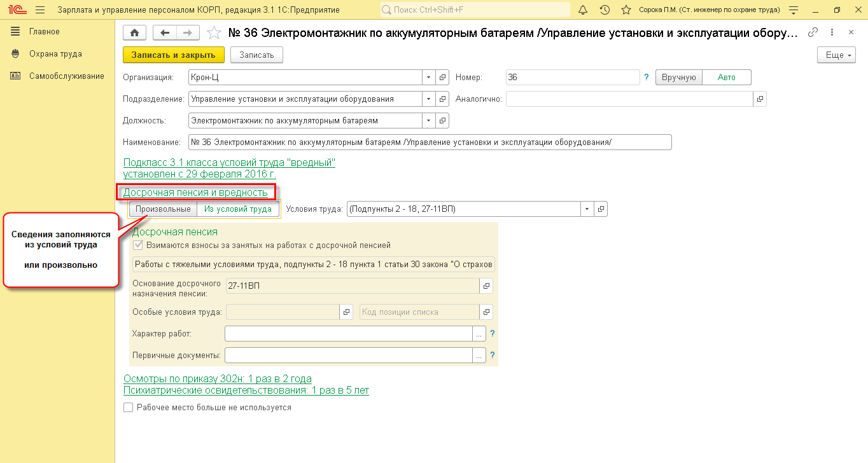Image resolution: width=868 pixels, height=463 pixels.
Task: Click the Наименование input field
Action: pyautogui.click(x=430, y=142)
